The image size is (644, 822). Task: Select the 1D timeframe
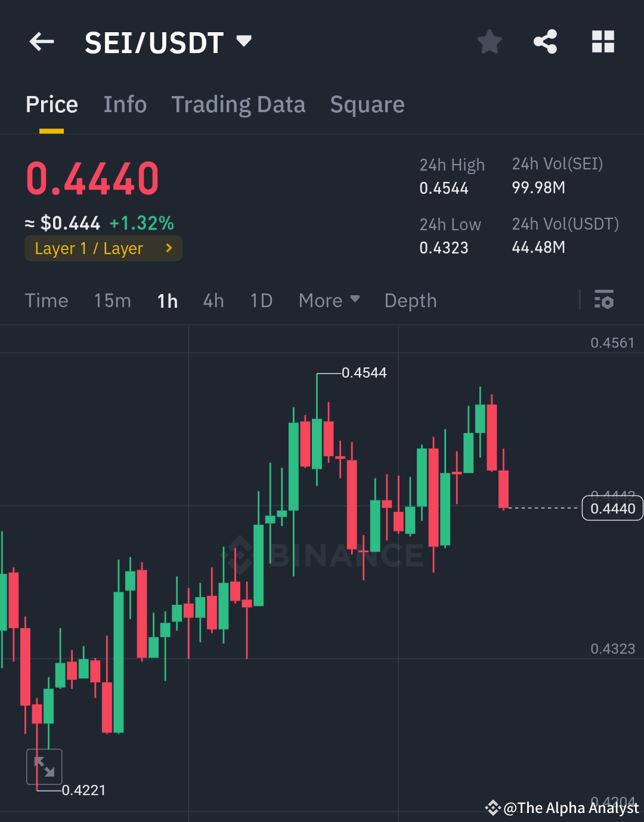click(x=261, y=300)
